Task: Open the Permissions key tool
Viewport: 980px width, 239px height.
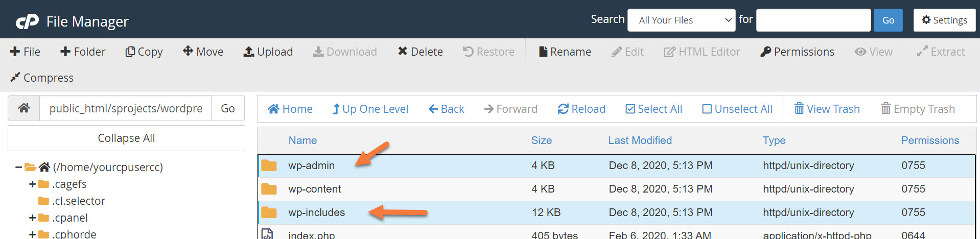Action: tap(765, 52)
